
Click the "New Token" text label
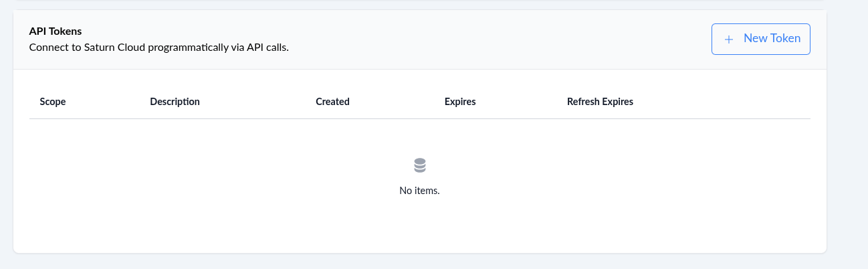tap(772, 39)
